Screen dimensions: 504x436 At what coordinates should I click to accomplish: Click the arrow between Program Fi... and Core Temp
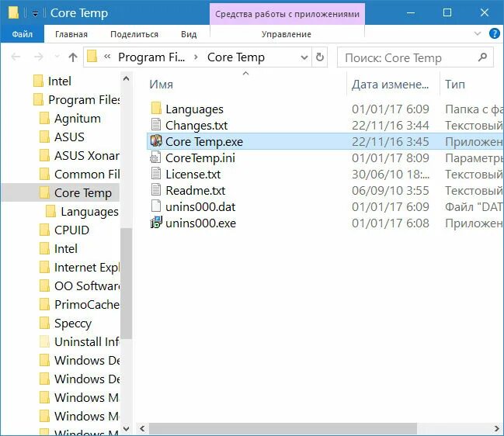click(196, 57)
